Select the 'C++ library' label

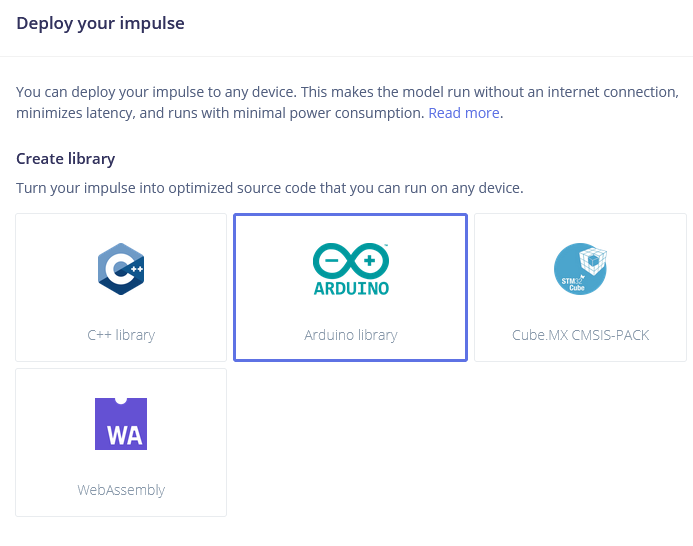(x=121, y=335)
